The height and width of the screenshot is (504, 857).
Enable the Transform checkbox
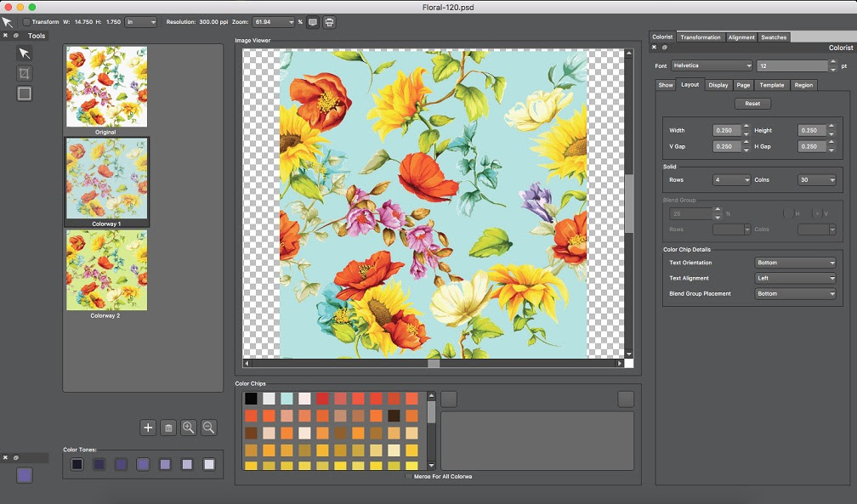[x=26, y=21]
